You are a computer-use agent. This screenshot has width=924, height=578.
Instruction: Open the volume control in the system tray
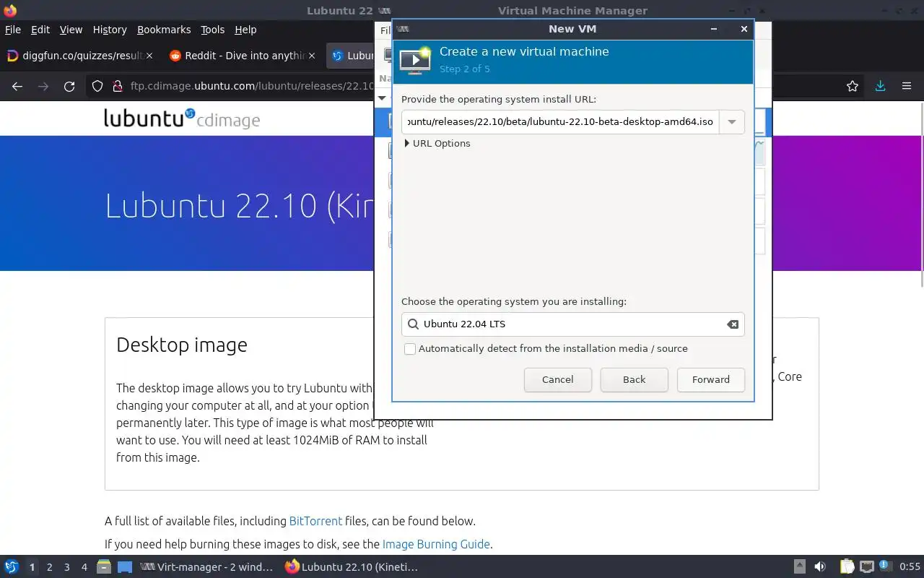pyautogui.click(x=820, y=567)
